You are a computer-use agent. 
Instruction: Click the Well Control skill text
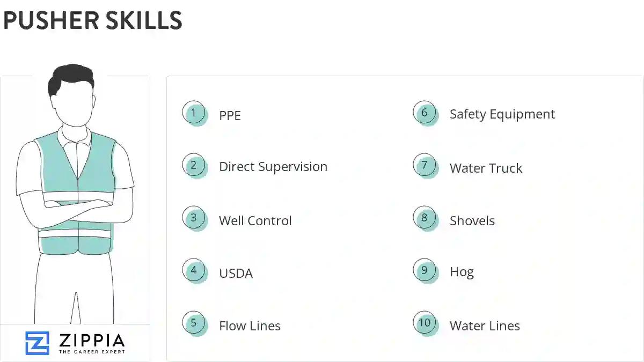pyautogui.click(x=255, y=220)
